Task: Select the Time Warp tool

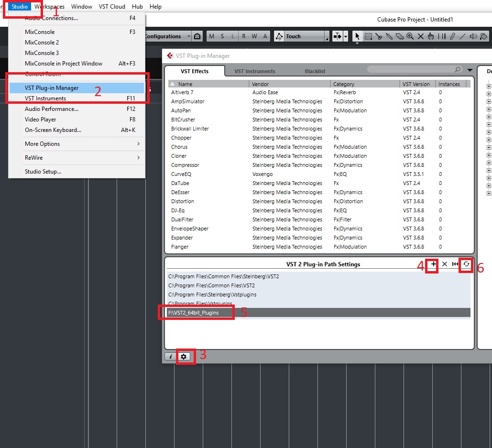Action: click(x=442, y=36)
